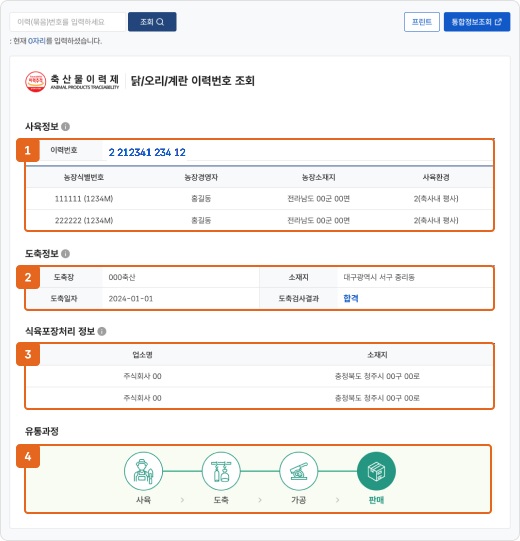520x541 pixels.
Task: Click chevron between 도축 and 가공
Action: point(260,500)
